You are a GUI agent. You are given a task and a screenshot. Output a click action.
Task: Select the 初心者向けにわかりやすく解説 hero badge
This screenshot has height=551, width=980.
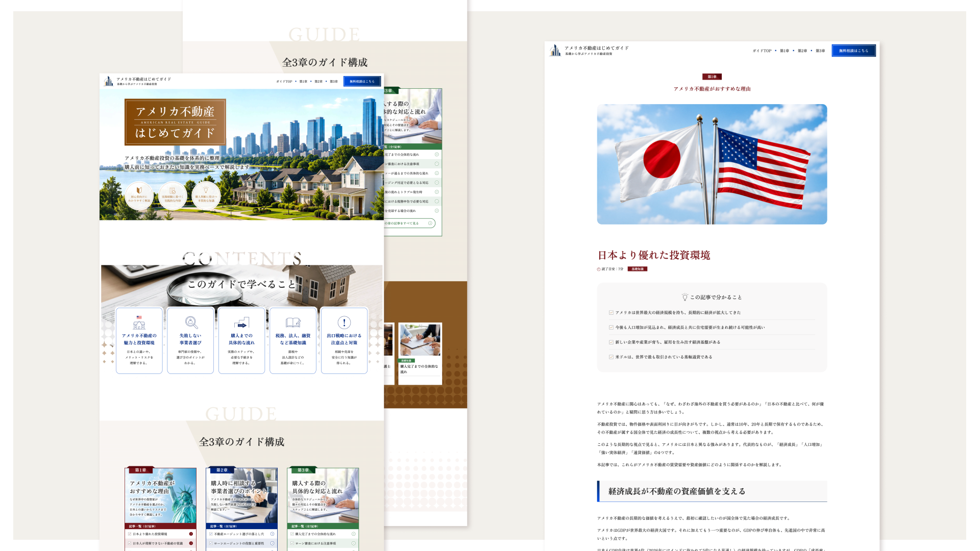pos(139,195)
